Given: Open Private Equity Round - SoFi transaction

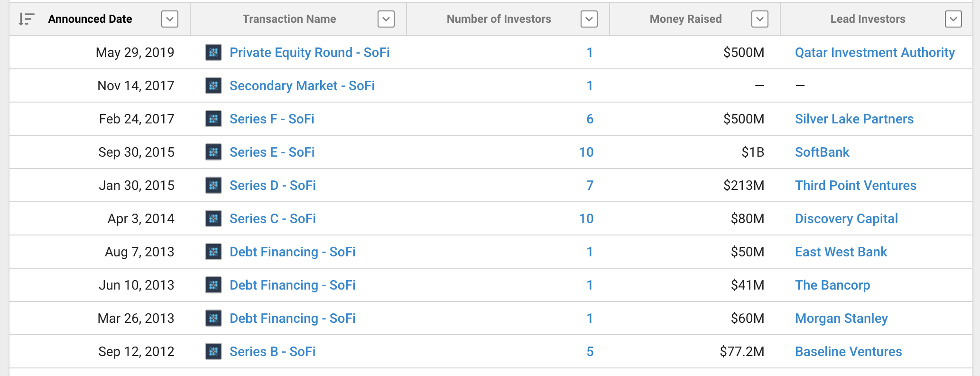Looking at the screenshot, I should click(x=309, y=52).
